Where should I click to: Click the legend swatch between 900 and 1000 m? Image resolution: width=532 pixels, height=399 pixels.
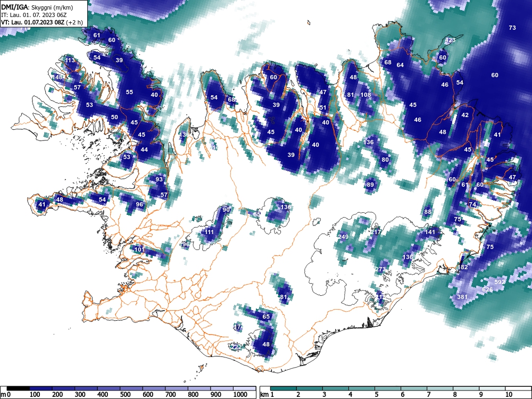pos(221,388)
